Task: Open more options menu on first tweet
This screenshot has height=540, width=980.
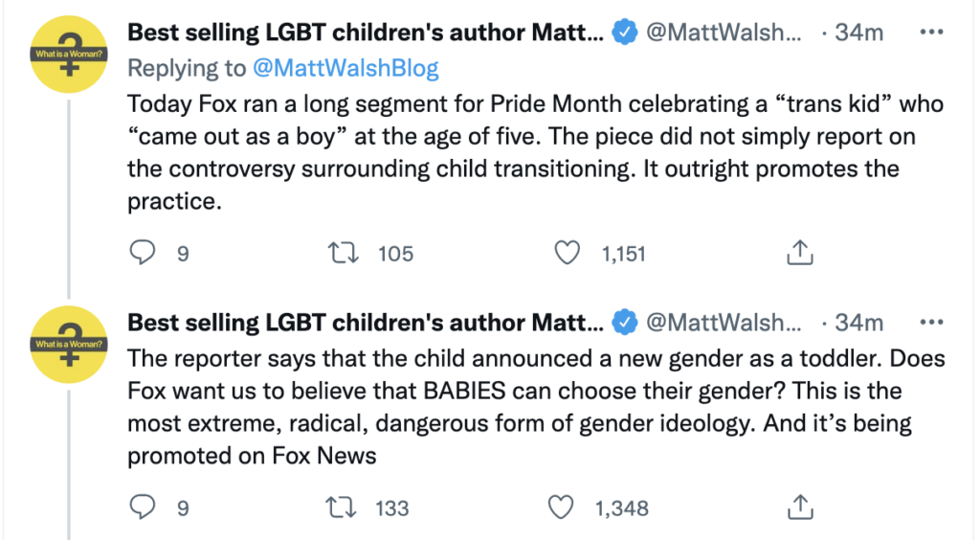Action: coord(930,33)
